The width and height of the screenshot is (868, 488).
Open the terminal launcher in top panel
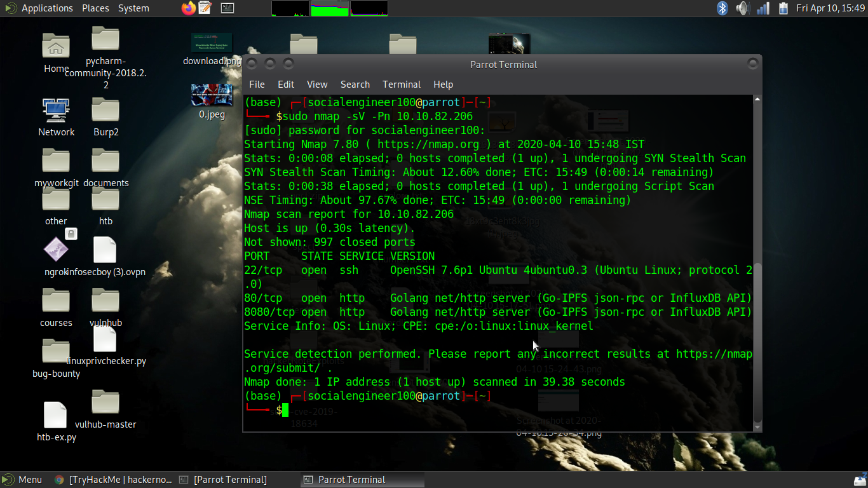[227, 8]
